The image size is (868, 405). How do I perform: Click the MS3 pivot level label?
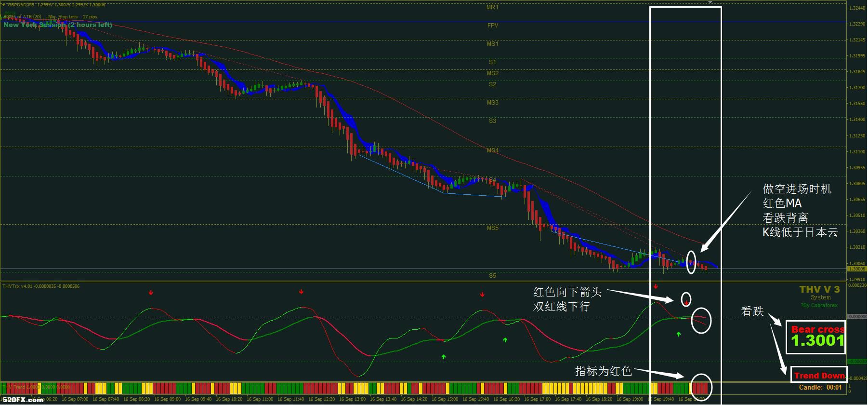(x=492, y=103)
